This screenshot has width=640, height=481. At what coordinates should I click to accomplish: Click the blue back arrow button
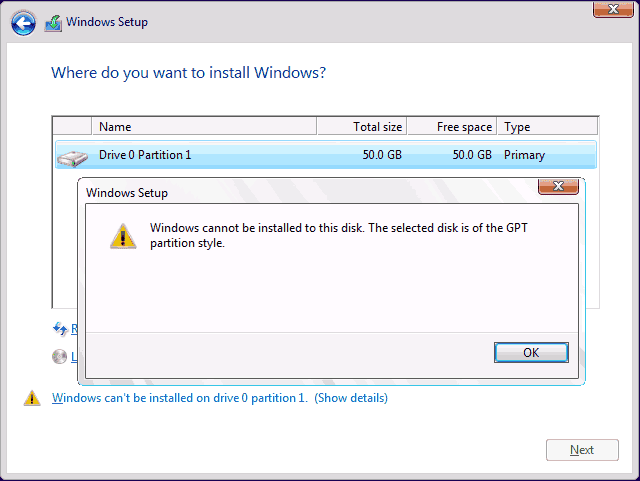25,22
